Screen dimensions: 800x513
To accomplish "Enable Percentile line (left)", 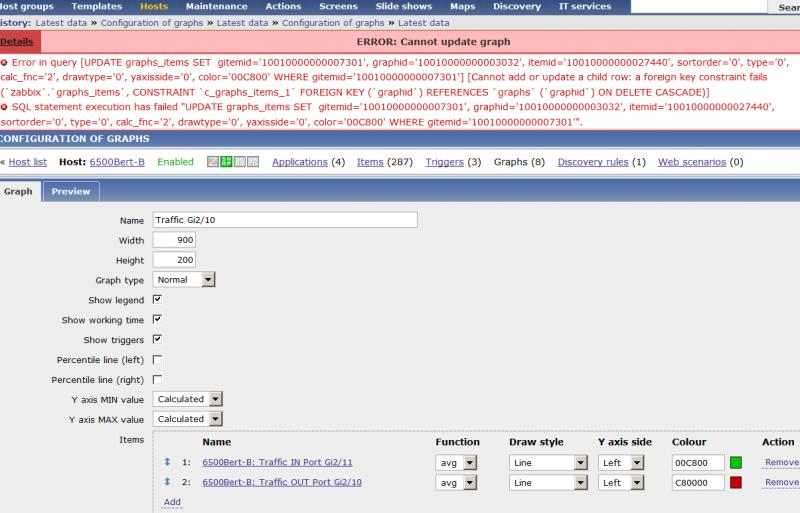I will [157, 360].
